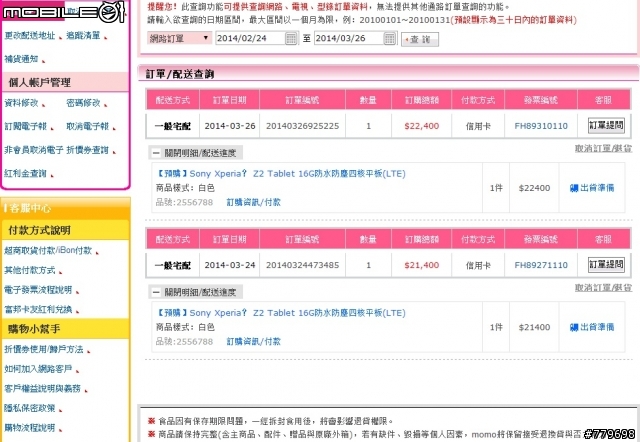Click the 查詢 search button
The image size is (640, 442).
420,39
